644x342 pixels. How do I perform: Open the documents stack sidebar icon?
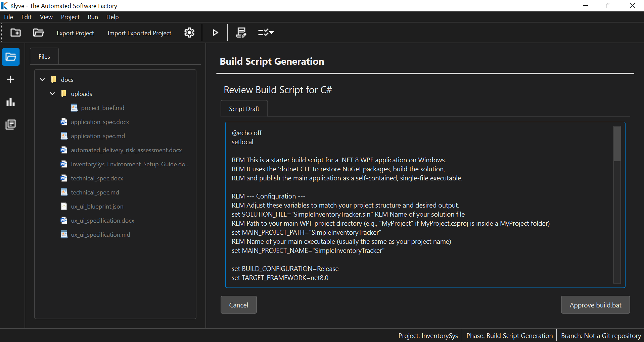click(x=11, y=124)
